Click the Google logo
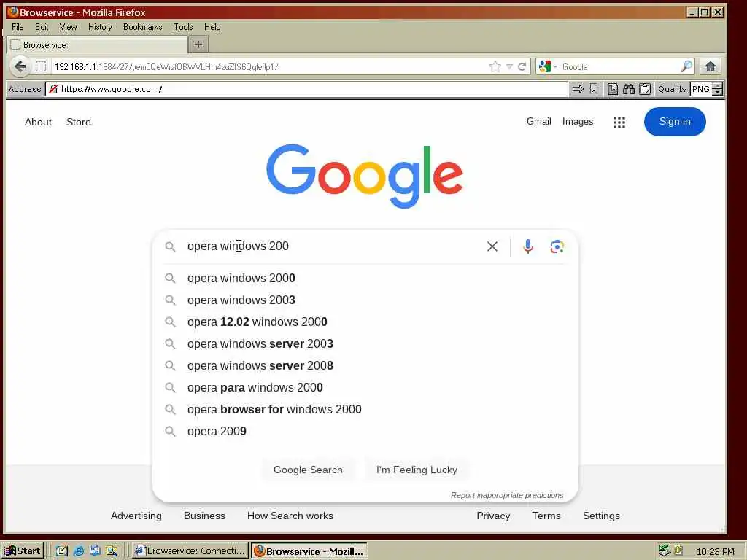This screenshot has height=560, width=747. [x=365, y=176]
